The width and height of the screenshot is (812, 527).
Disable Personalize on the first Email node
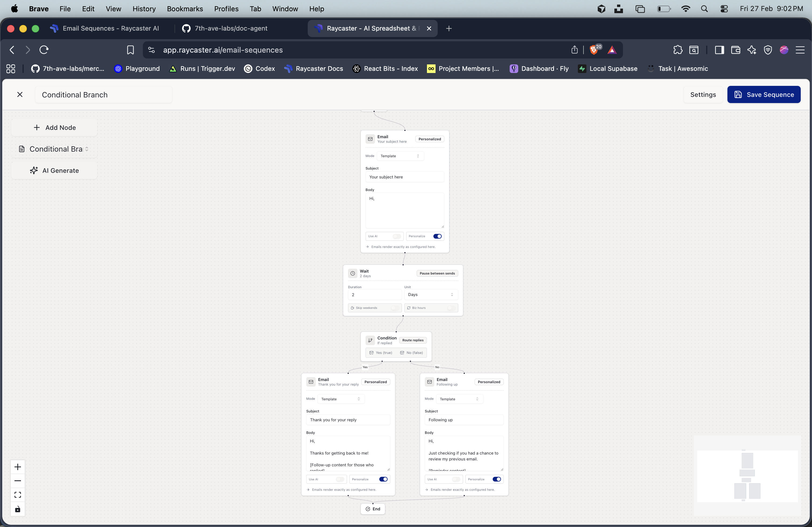438,236
